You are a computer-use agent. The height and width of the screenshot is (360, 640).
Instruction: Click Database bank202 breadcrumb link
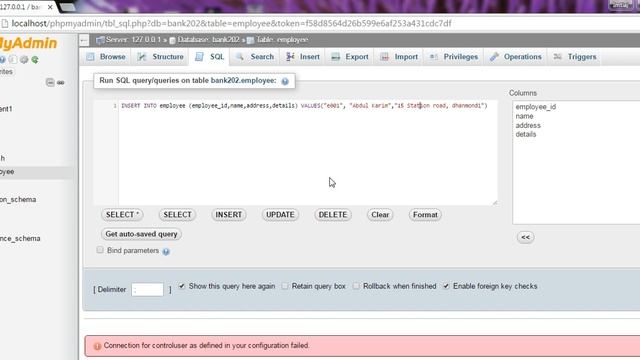[x=208, y=40]
